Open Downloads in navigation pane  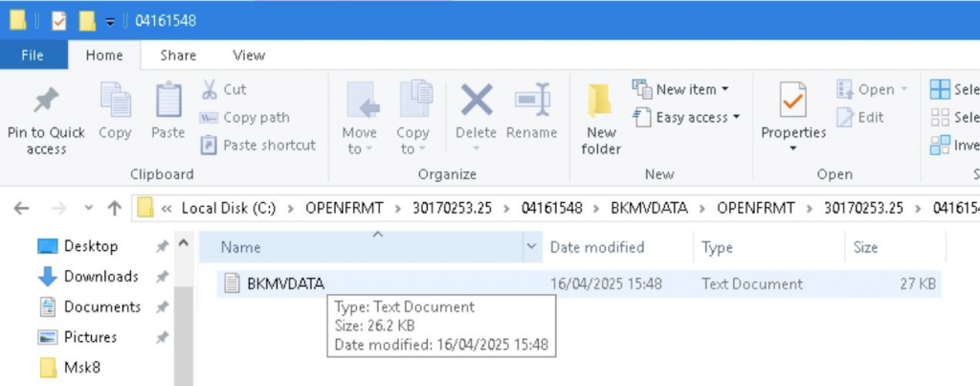(x=100, y=277)
